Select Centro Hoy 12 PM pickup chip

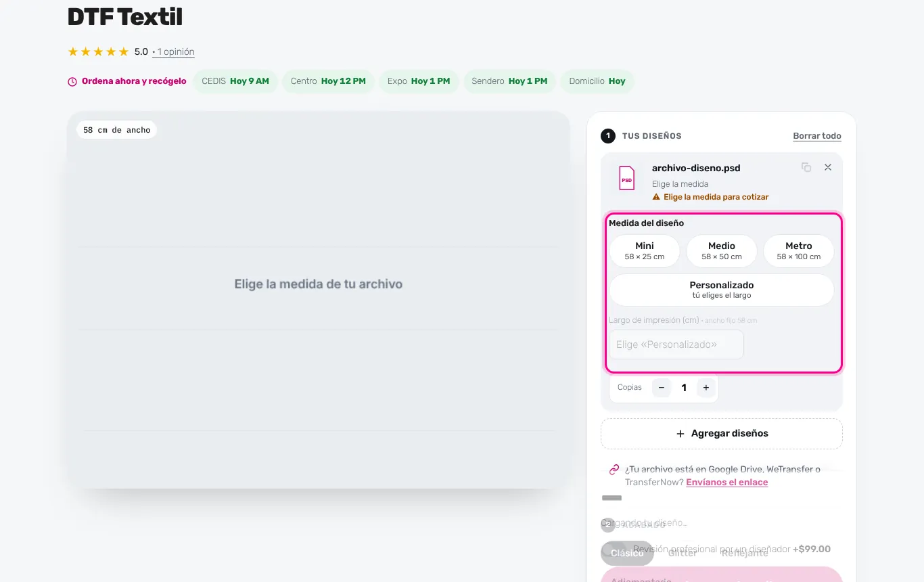pos(328,81)
